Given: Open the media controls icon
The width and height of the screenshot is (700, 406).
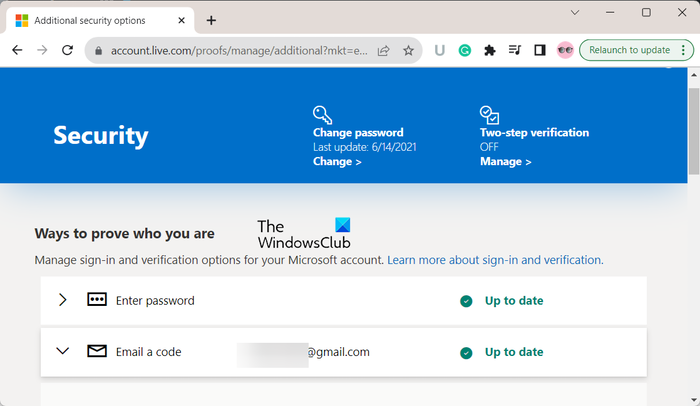Looking at the screenshot, I should 515,50.
